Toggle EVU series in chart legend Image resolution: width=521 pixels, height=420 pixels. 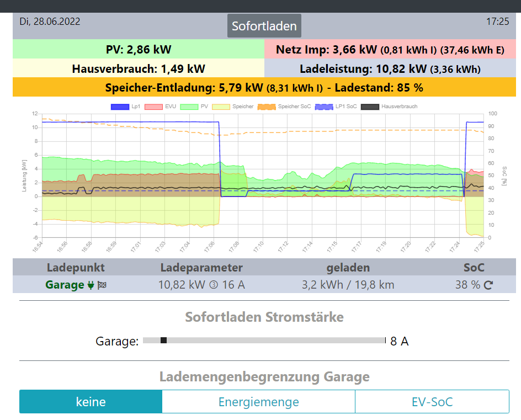pyautogui.click(x=154, y=106)
